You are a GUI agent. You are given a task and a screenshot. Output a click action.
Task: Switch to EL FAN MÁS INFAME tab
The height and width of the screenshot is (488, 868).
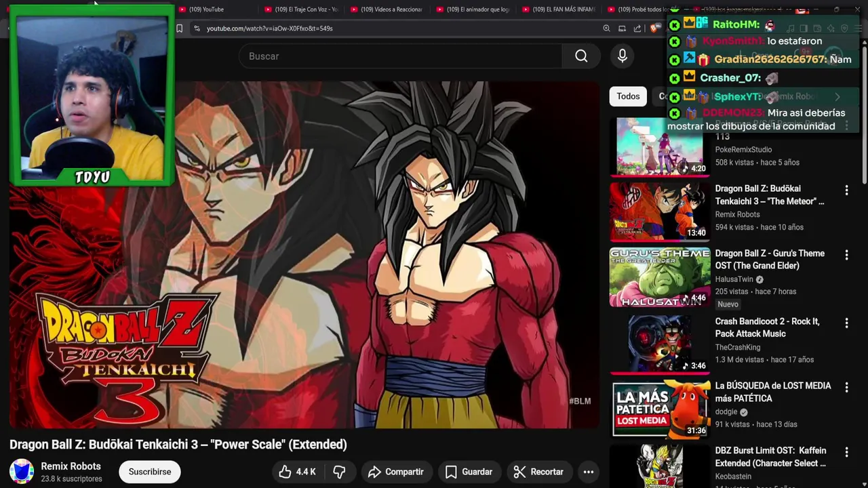[559, 9]
